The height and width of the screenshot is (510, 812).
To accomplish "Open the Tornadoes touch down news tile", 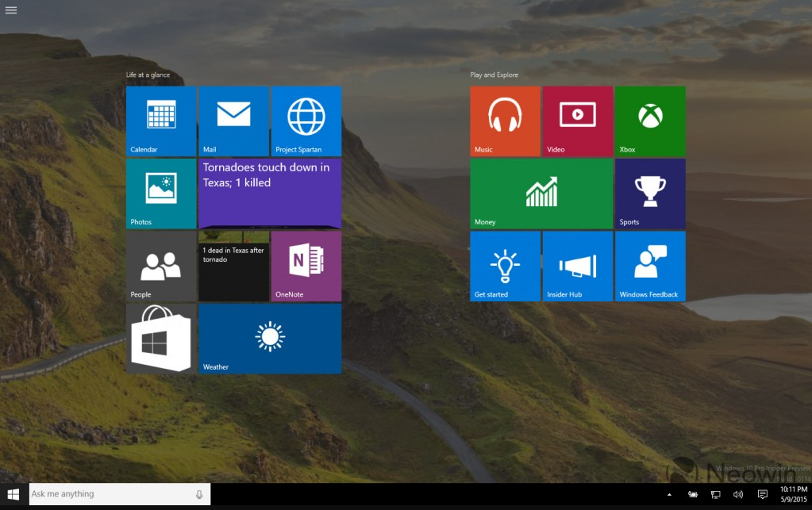I will coord(270,194).
